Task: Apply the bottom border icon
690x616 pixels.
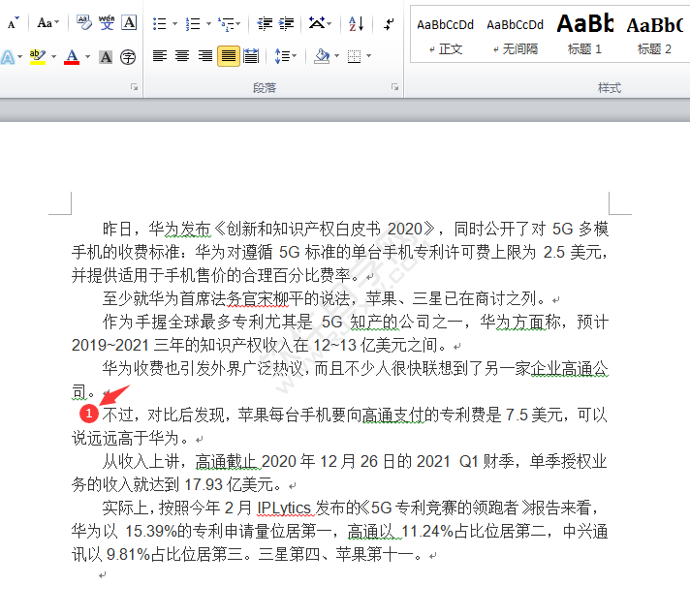Action: [355, 56]
